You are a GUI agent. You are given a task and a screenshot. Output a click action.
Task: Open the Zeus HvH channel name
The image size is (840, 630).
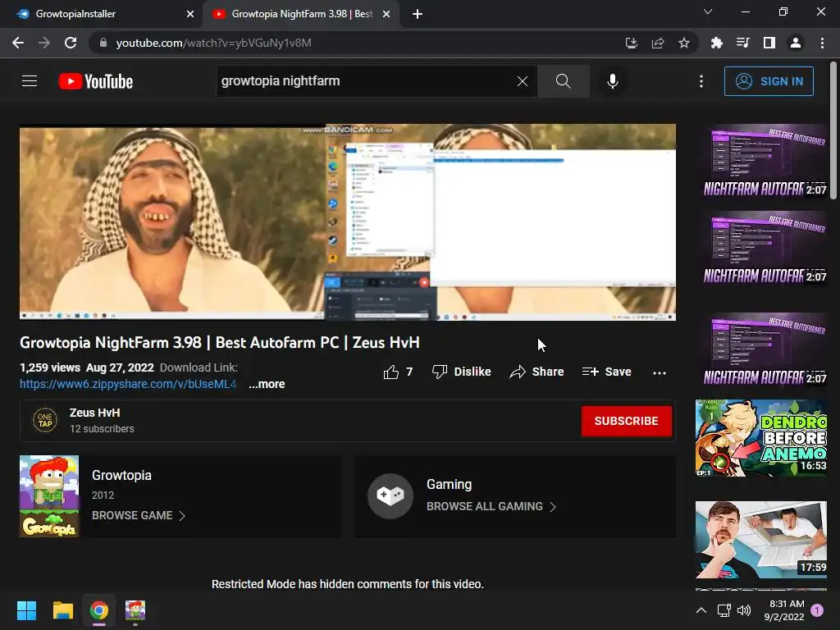click(x=95, y=413)
